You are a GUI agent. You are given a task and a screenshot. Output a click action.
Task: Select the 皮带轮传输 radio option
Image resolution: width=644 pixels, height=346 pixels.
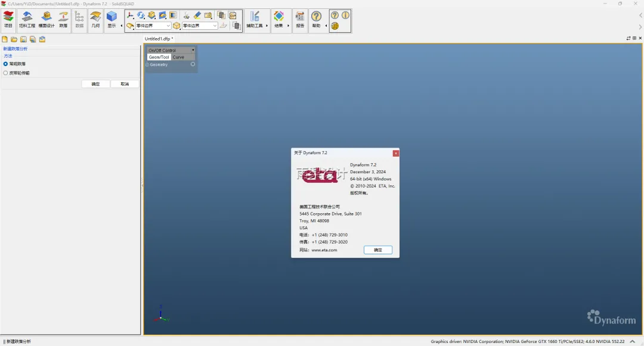point(5,73)
